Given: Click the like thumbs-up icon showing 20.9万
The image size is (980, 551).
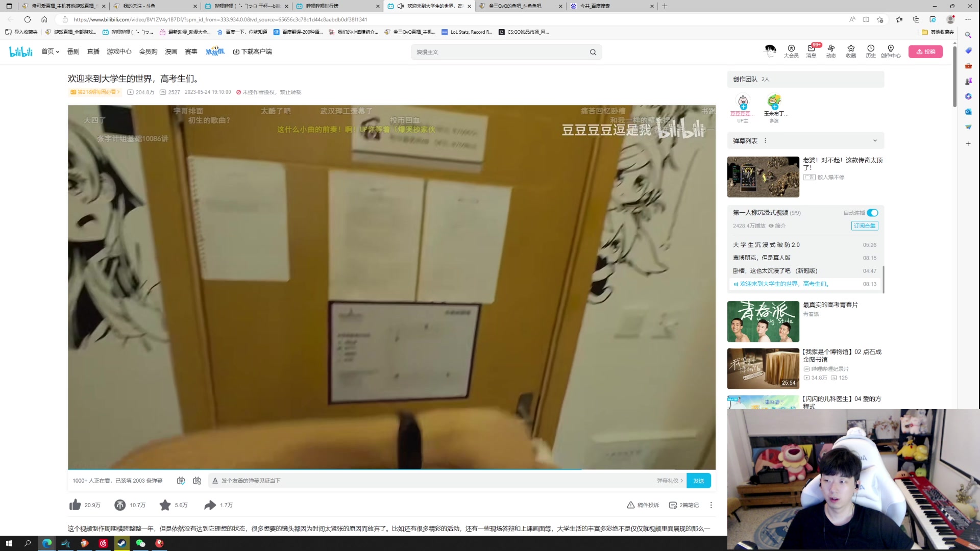Looking at the screenshot, I should (x=75, y=505).
